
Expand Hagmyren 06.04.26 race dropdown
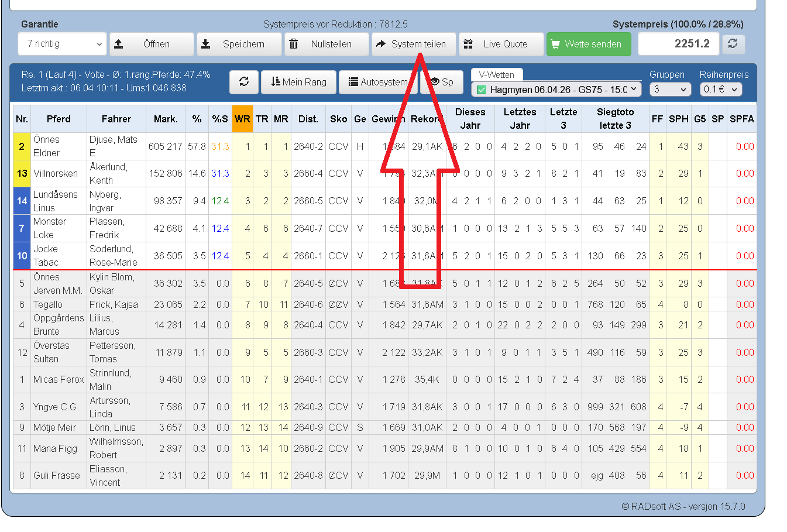coord(557,90)
